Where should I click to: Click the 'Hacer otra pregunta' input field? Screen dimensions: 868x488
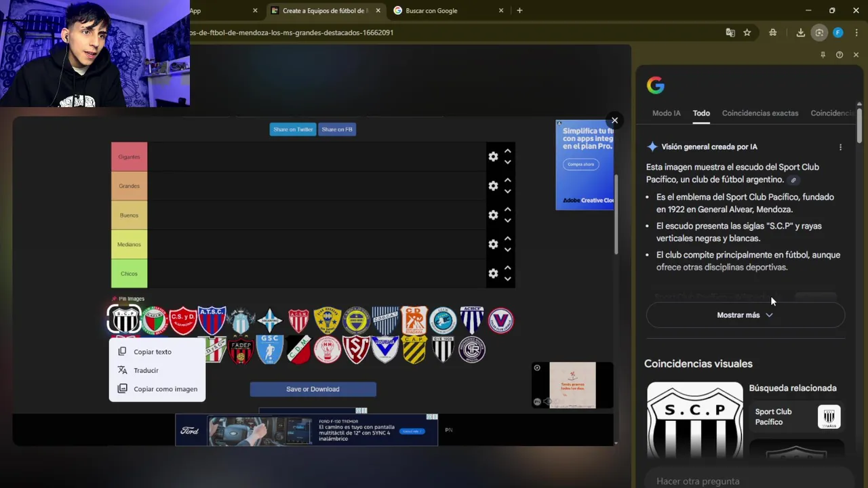[x=745, y=481]
